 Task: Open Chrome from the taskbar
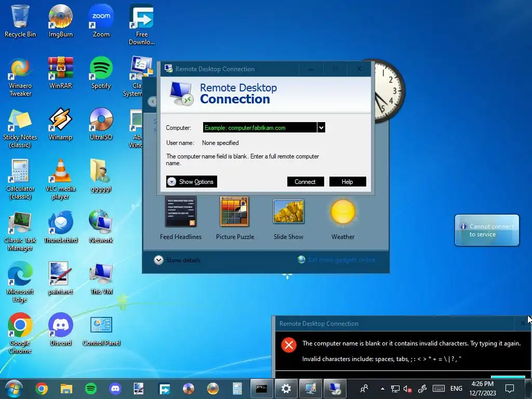click(42, 389)
